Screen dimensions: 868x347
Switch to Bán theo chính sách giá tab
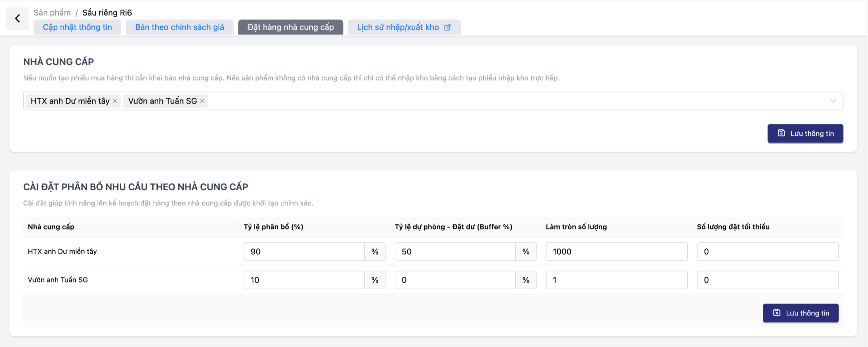179,27
